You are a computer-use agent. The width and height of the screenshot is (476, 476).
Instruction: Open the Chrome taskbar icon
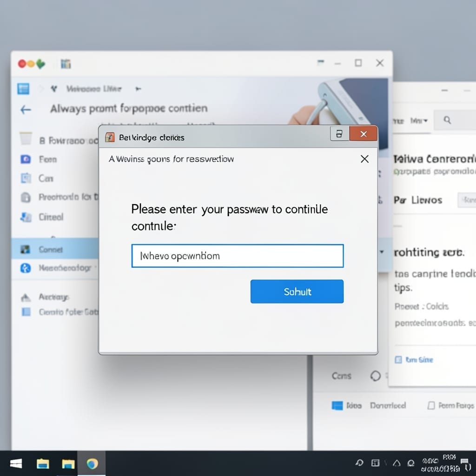(x=92, y=463)
